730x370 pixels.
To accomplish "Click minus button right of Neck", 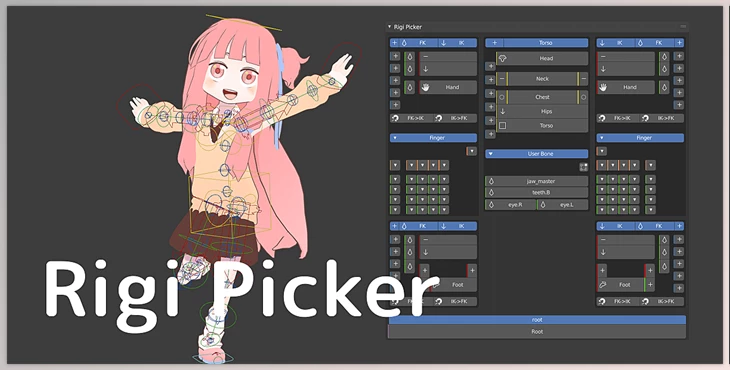I will 584,79.
